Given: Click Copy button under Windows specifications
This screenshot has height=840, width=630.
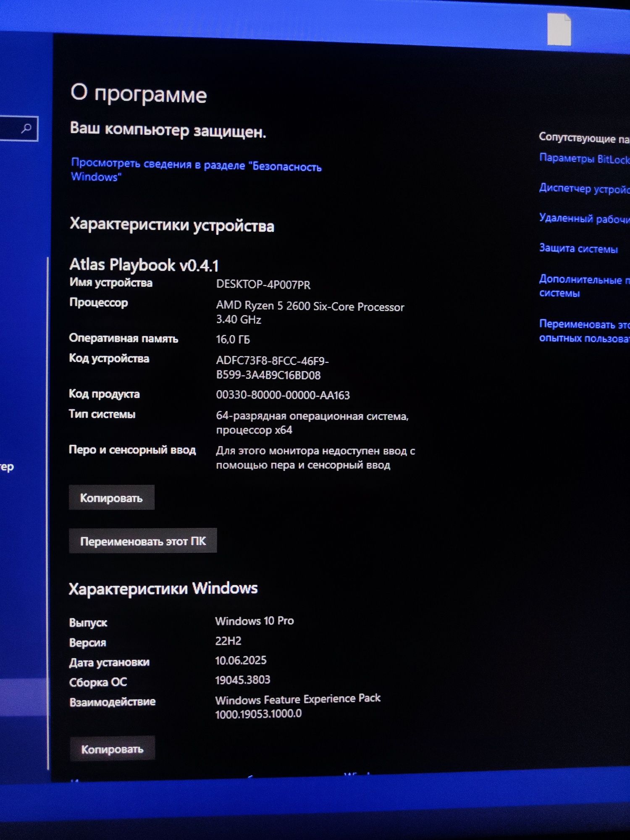Looking at the screenshot, I should (x=113, y=748).
